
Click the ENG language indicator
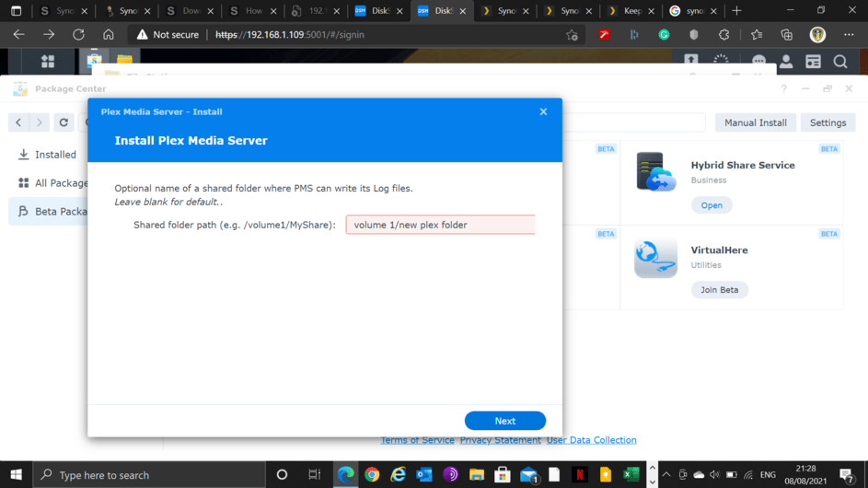[x=768, y=475]
